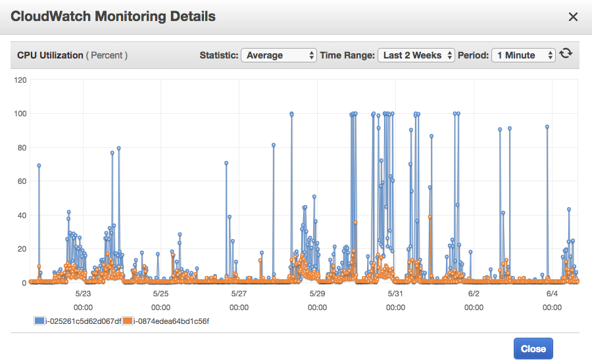Click the 5/23 x-axis date label
The width and height of the screenshot is (592, 364).
[x=83, y=294]
